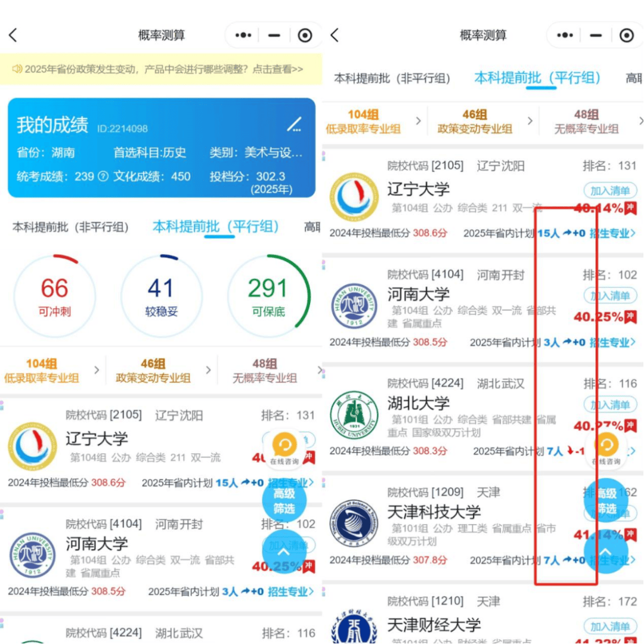Image resolution: width=644 pixels, height=644 pixels.
Task: Tap 加入清单 for 湖北大学 on right screen
Action: [610, 405]
